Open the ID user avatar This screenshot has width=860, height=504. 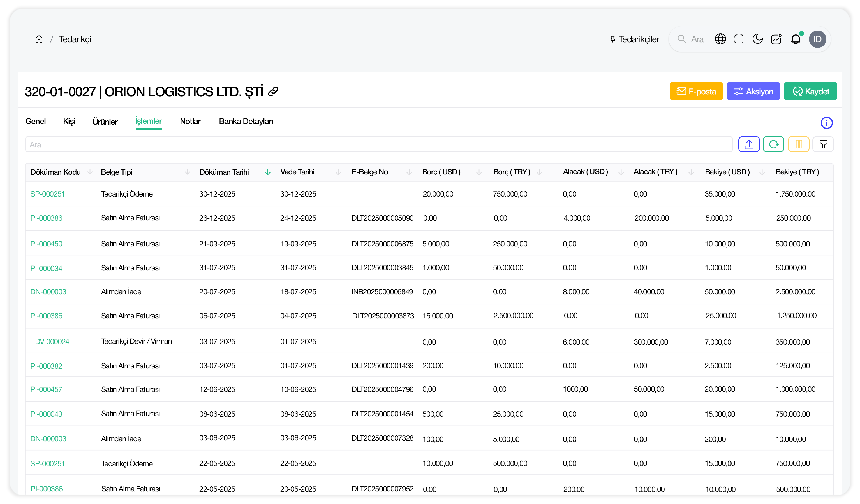point(817,39)
